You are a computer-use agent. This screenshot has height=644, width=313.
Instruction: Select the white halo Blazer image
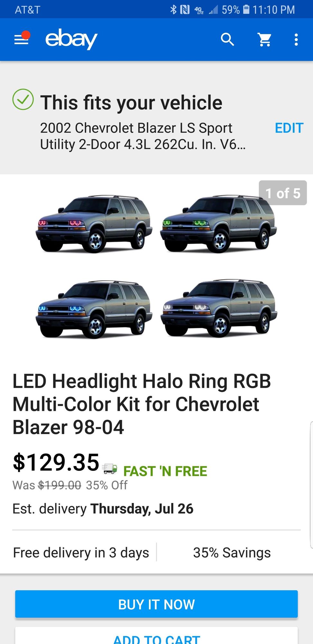pyautogui.click(x=218, y=308)
